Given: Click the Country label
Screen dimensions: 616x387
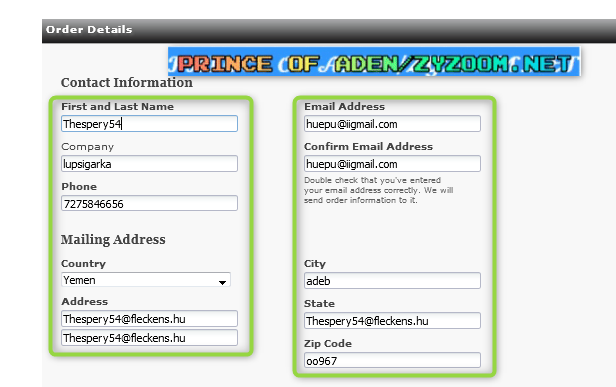Looking at the screenshot, I should click(83, 264).
